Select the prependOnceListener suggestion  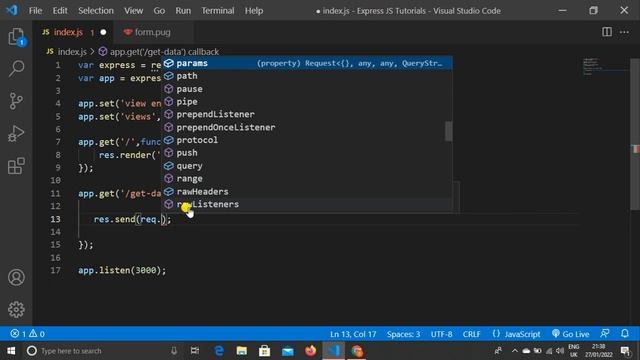click(307, 127)
